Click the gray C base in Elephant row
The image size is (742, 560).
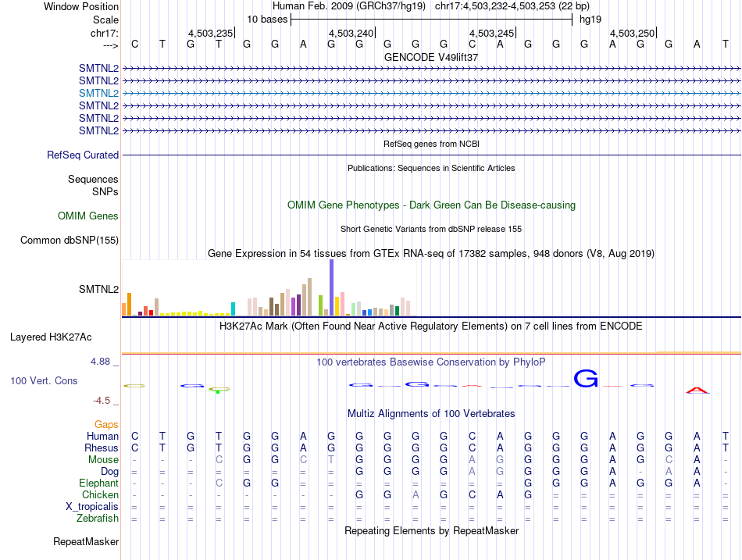tap(219, 483)
